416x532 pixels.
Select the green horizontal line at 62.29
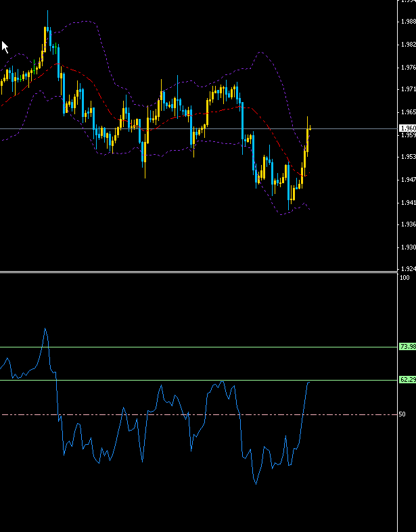pos(203,380)
